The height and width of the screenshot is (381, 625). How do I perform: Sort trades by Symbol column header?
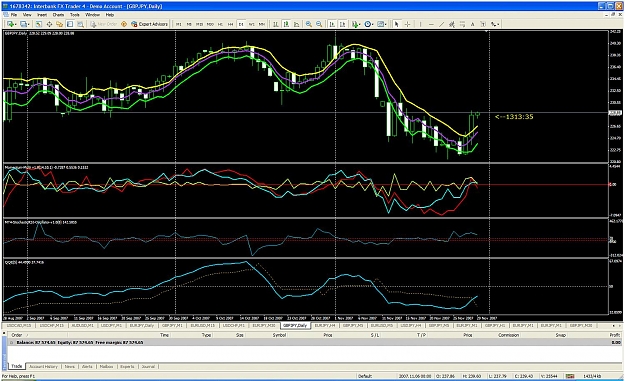click(x=279, y=335)
